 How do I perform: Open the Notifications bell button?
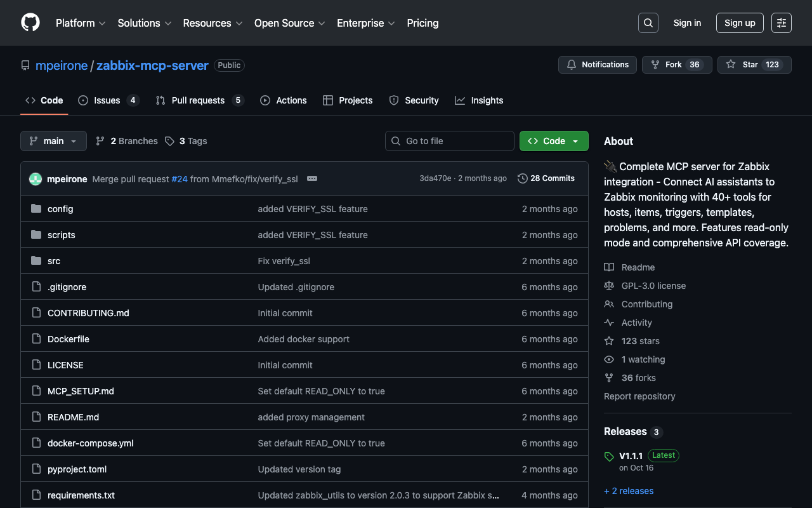pos(597,65)
